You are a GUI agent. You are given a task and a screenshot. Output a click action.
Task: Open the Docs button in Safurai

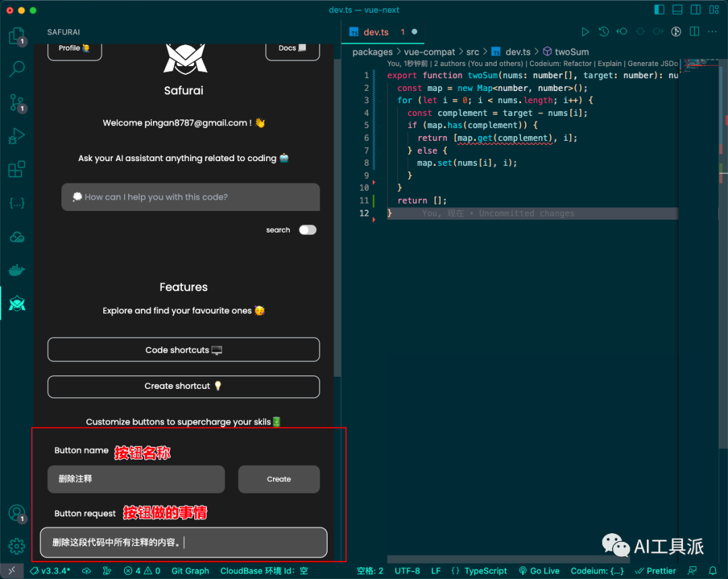point(293,50)
